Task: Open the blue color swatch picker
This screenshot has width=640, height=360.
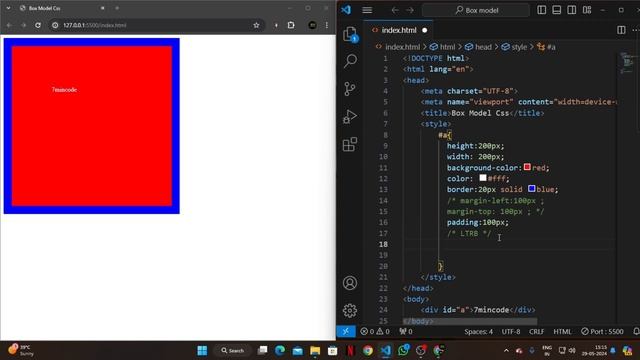Action: (x=531, y=189)
